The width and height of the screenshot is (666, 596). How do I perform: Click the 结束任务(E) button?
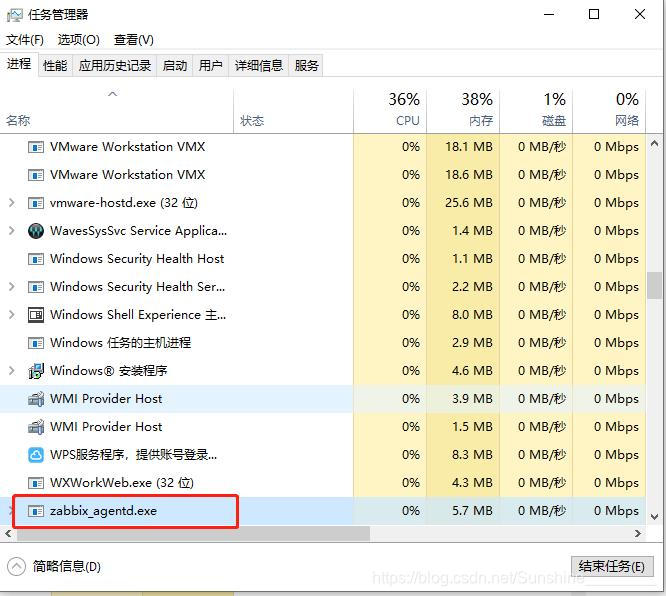612,566
